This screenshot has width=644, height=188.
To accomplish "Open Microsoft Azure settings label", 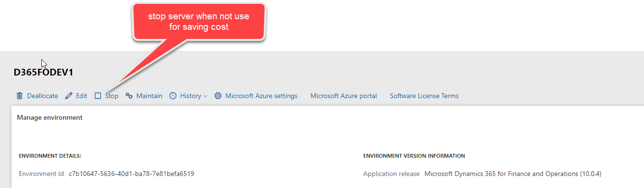I will point(261,96).
